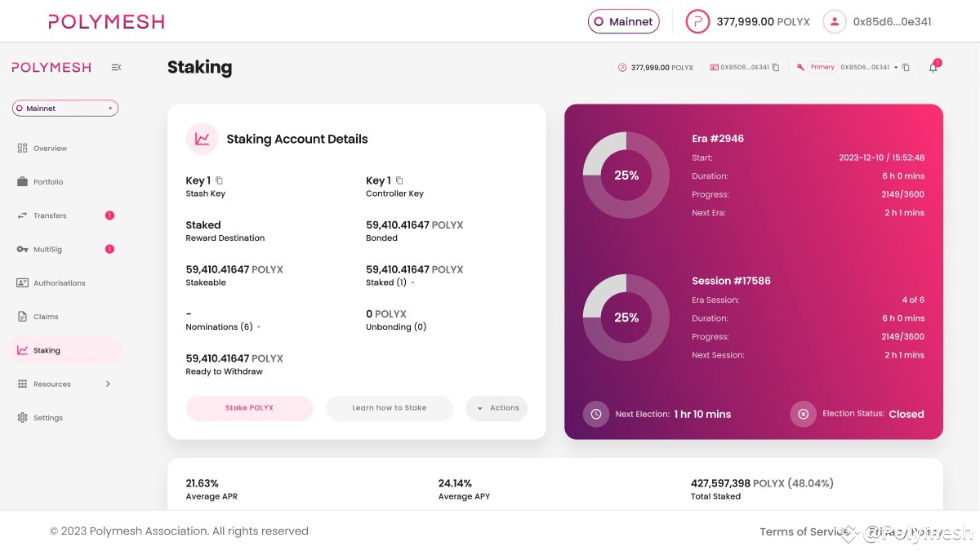Click the Staking Account Details chart icon
Image resolution: width=980 pixels, height=551 pixels.
pos(202,139)
